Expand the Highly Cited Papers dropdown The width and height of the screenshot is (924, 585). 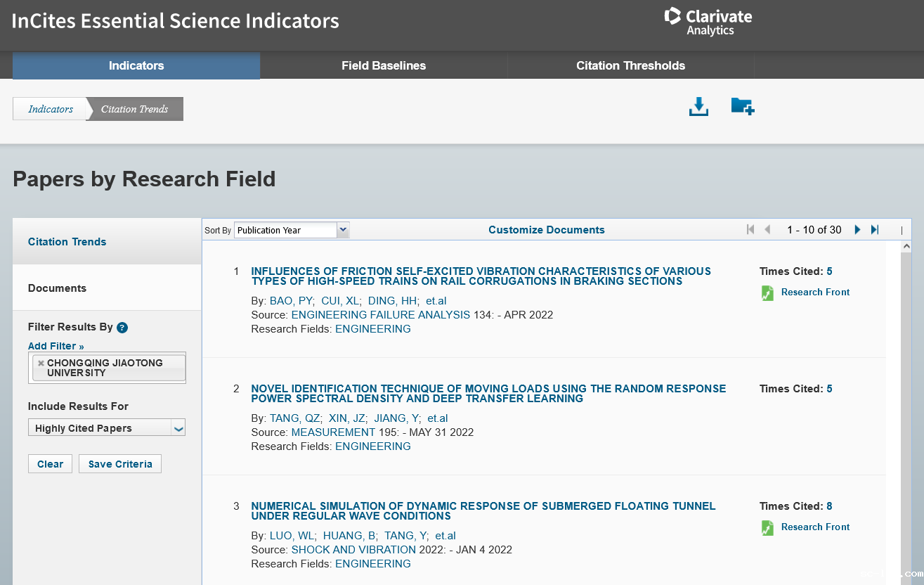[x=178, y=428]
